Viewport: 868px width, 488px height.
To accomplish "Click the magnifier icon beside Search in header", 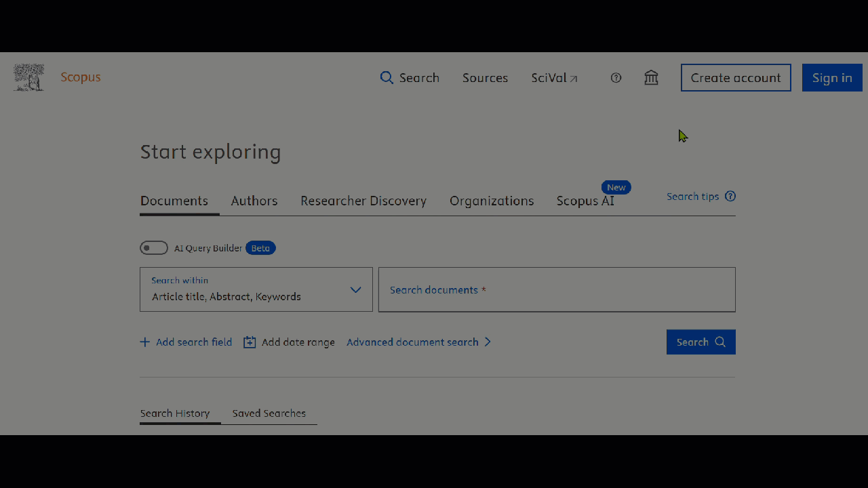I will (387, 78).
